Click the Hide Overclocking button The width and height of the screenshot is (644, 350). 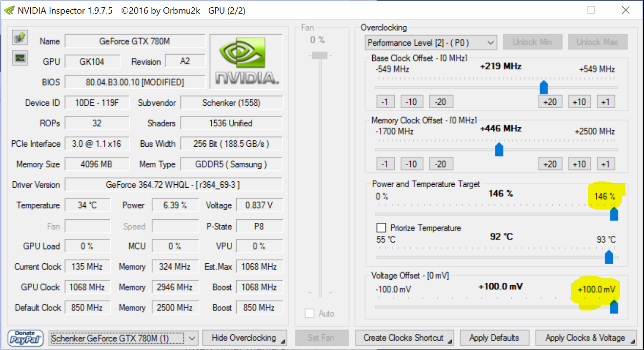click(x=244, y=338)
